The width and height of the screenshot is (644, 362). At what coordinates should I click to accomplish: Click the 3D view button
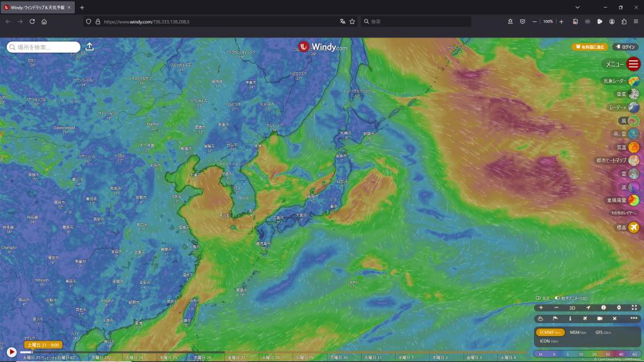pyautogui.click(x=572, y=308)
